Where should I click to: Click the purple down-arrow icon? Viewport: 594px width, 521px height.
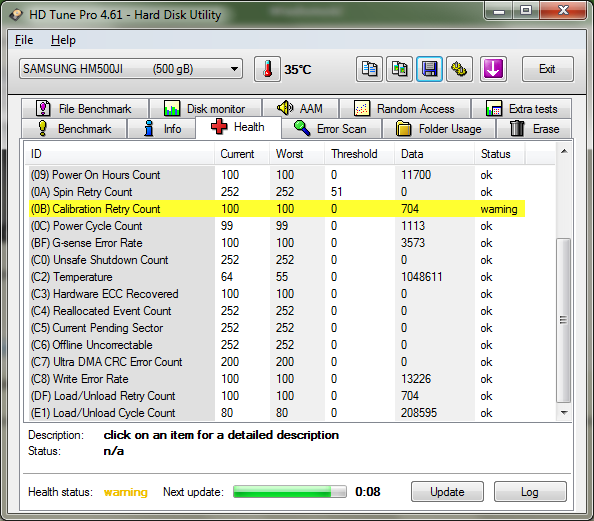[493, 69]
